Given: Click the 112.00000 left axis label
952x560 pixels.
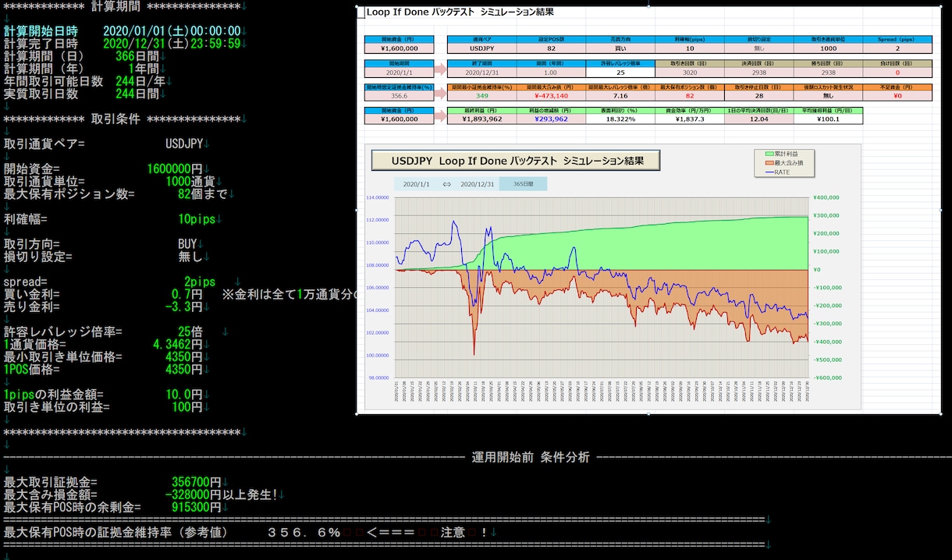Looking at the screenshot, I should (x=378, y=220).
